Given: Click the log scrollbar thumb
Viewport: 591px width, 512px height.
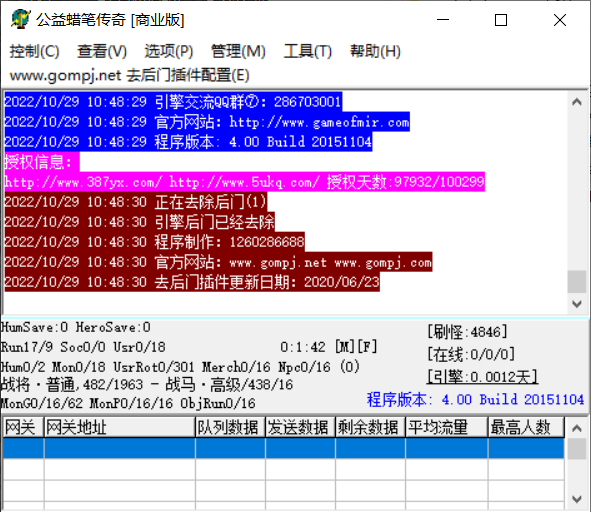Looking at the screenshot, I should pos(577,281).
